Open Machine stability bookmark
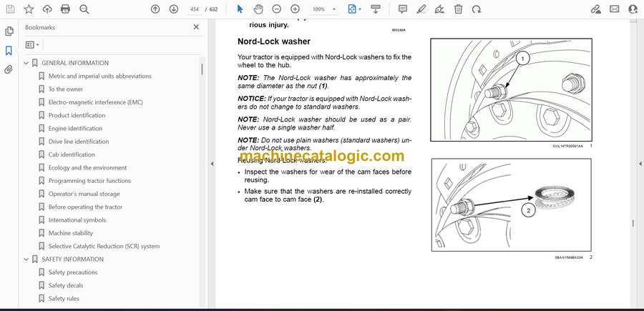644x311 pixels. click(71, 233)
